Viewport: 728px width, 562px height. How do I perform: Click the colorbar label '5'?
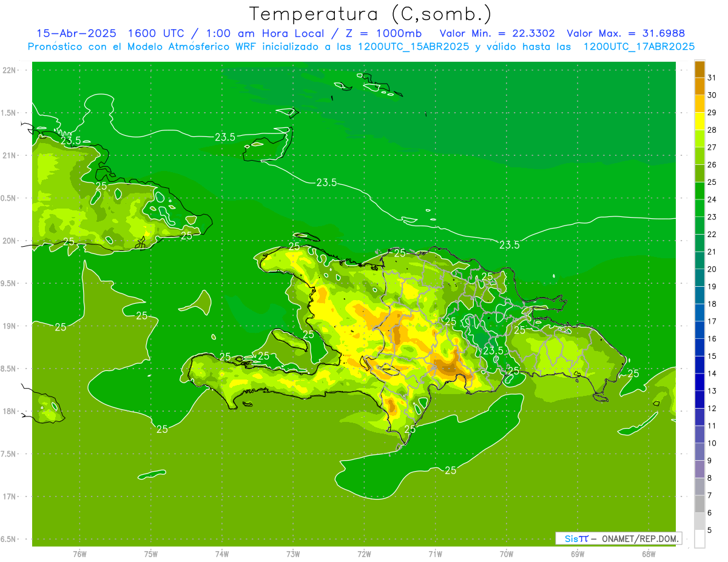(x=710, y=530)
